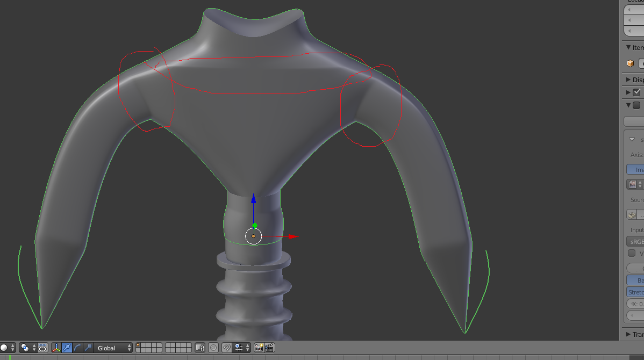Toggle the View as Render checkbox
This screenshot has width=644, height=360.
632,253
